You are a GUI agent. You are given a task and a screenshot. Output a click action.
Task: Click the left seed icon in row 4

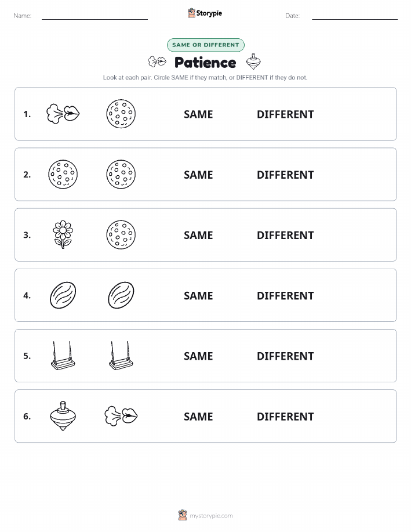coord(63,295)
